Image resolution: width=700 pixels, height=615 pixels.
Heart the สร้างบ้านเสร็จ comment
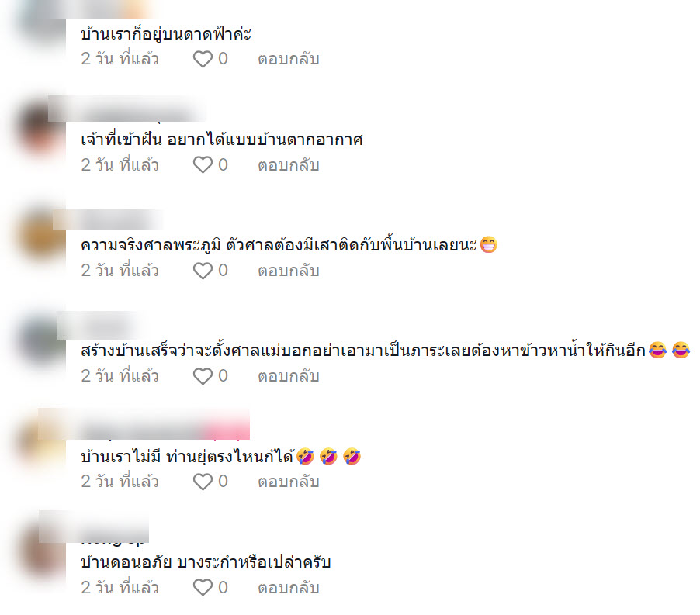203,376
